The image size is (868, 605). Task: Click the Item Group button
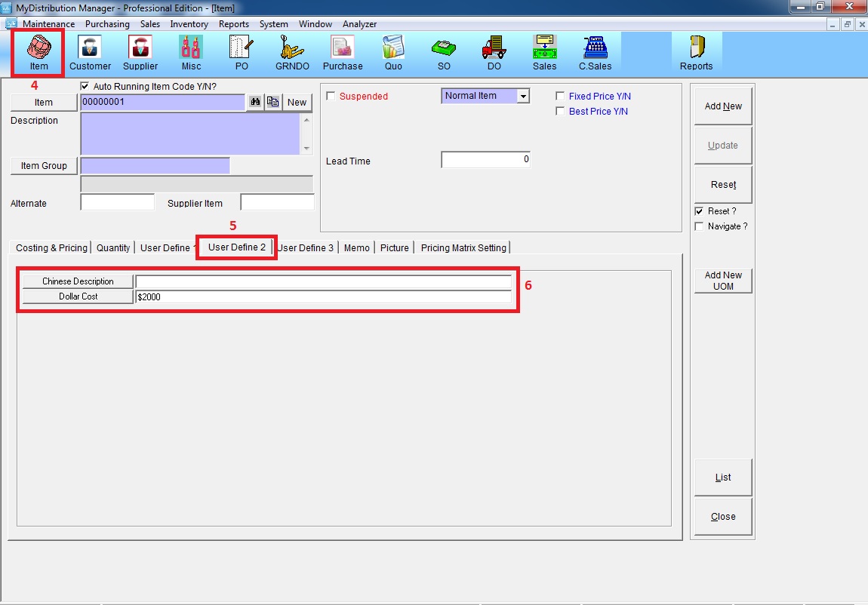click(x=44, y=166)
